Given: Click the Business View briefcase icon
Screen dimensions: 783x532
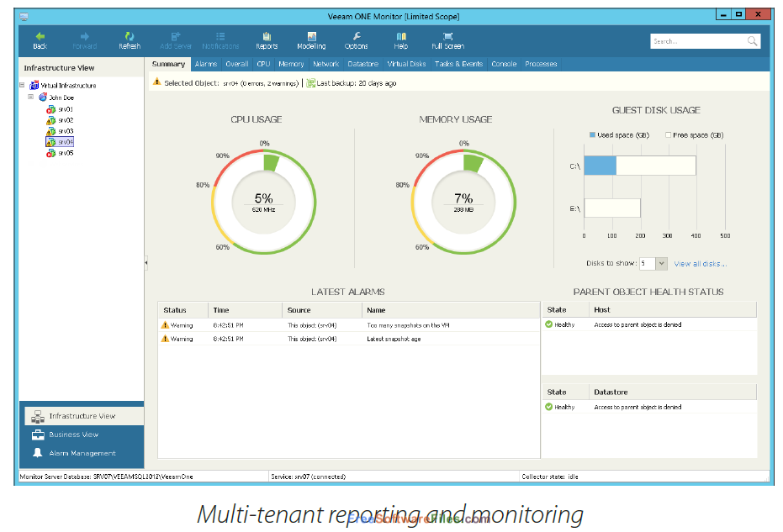Looking at the screenshot, I should 38,435.
